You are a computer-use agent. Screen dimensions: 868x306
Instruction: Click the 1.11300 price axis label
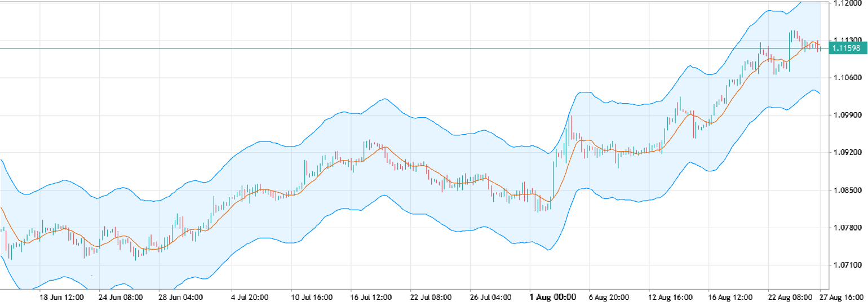pos(848,40)
